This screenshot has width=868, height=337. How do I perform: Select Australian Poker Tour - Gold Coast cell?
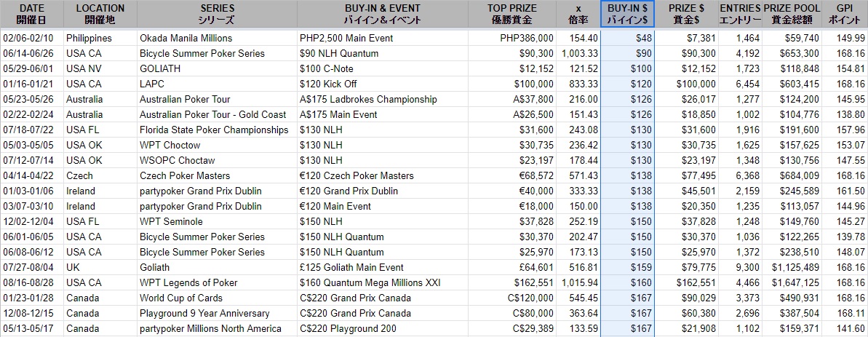[x=217, y=114]
